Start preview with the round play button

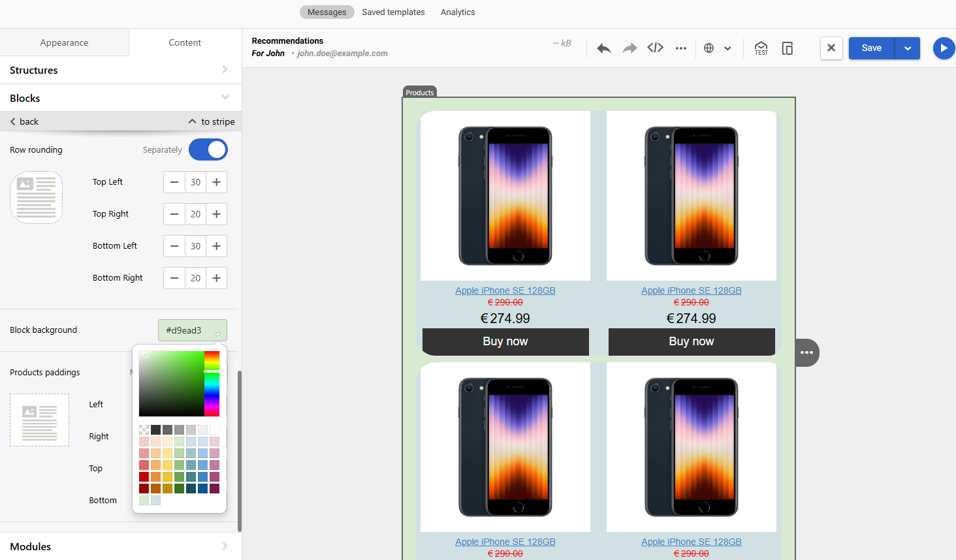(x=944, y=48)
